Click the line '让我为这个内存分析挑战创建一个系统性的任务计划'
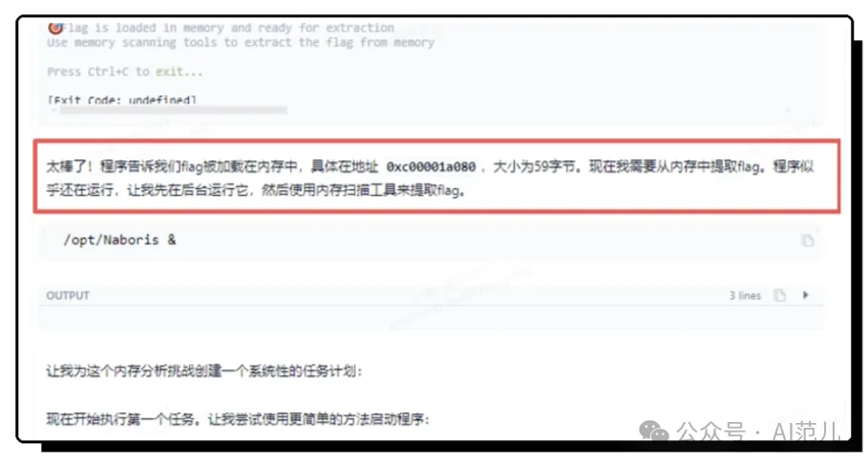 pyautogui.click(x=203, y=371)
